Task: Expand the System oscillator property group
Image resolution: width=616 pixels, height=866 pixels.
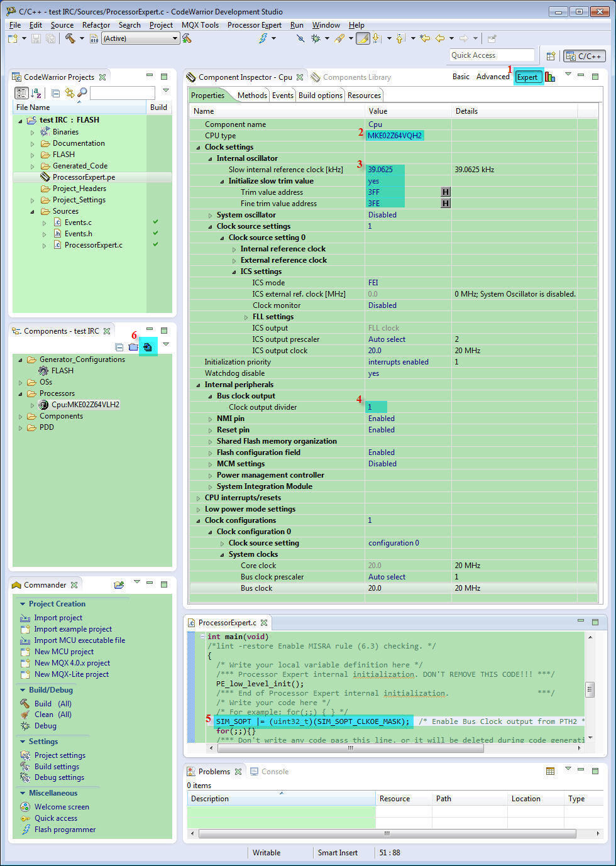Action: tap(211, 215)
